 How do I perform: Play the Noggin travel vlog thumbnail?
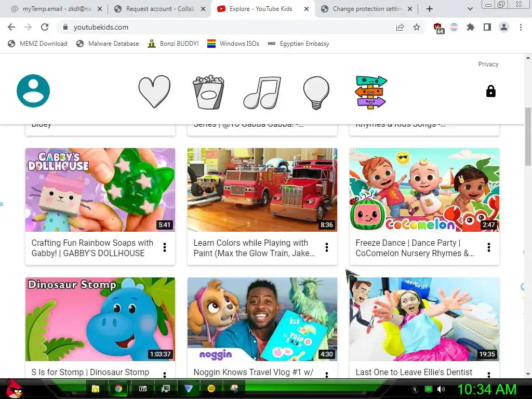pos(262,320)
